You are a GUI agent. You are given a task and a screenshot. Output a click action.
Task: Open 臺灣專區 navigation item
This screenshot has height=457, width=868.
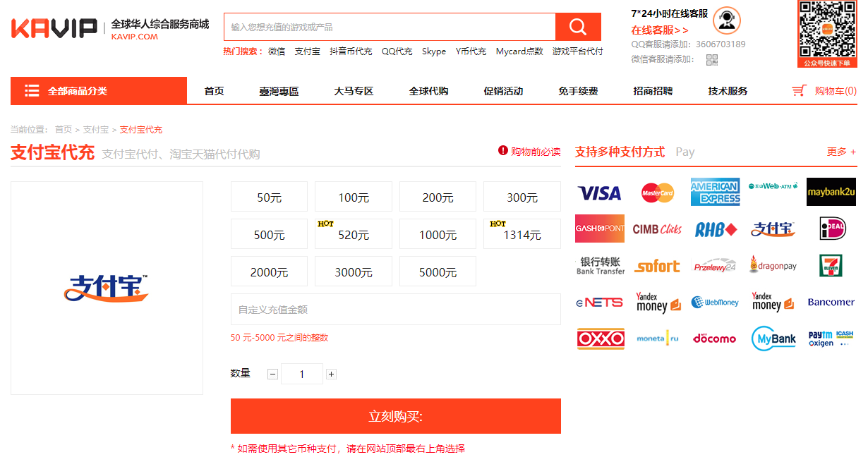[279, 91]
